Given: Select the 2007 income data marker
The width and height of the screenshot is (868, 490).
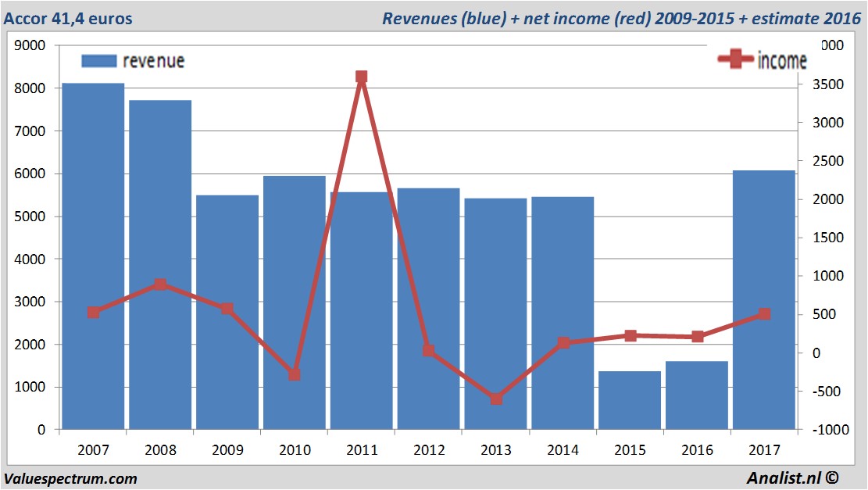Looking at the screenshot, I should point(93,313).
